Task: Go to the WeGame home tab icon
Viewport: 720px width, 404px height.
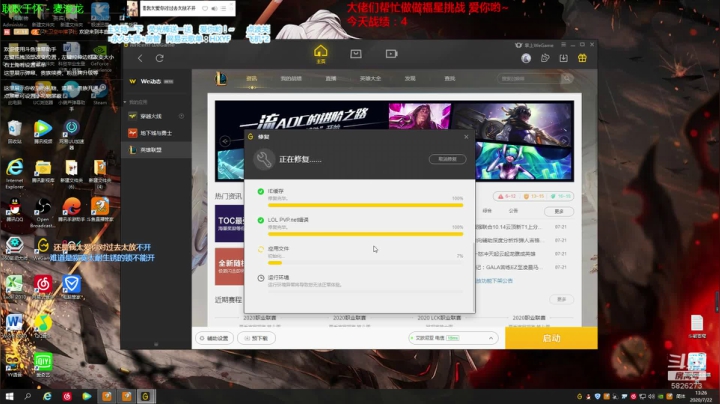Action: point(321,54)
